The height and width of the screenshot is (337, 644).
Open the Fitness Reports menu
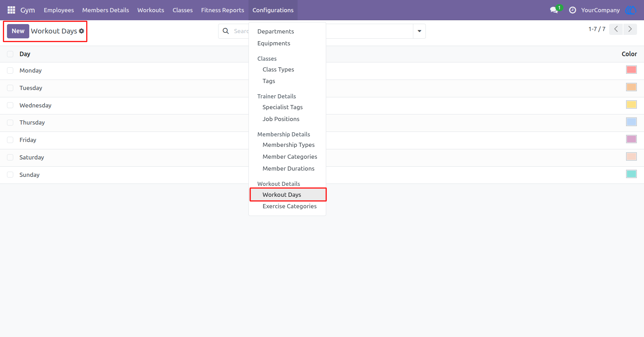point(222,10)
